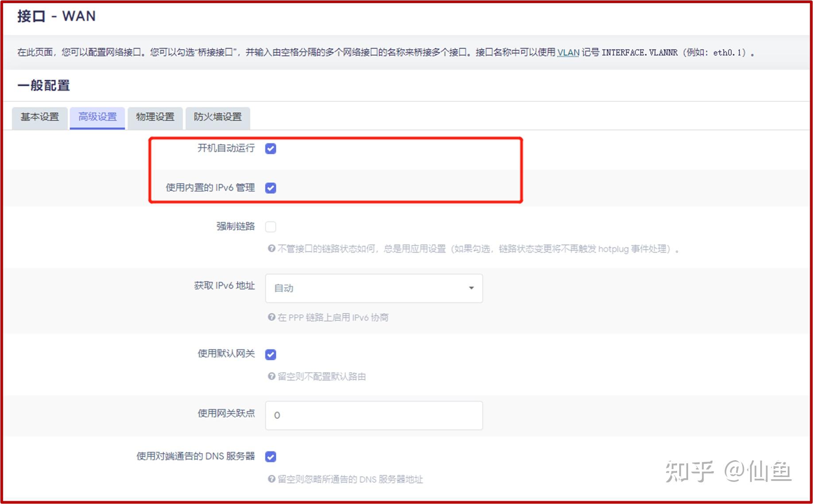Image resolution: width=813 pixels, height=504 pixels.
Task: Uncheck the 使用默认网关 option
Action: [271, 354]
